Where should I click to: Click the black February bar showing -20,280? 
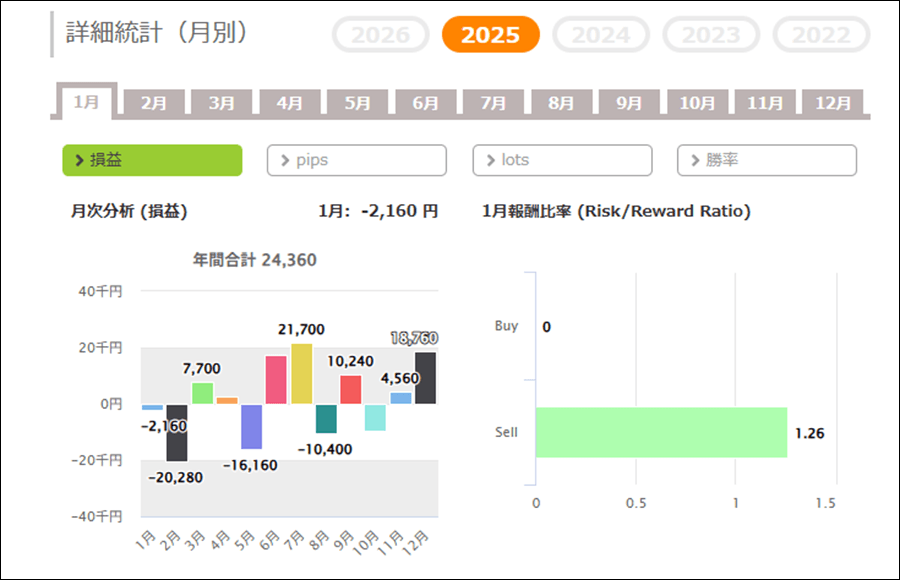177,432
